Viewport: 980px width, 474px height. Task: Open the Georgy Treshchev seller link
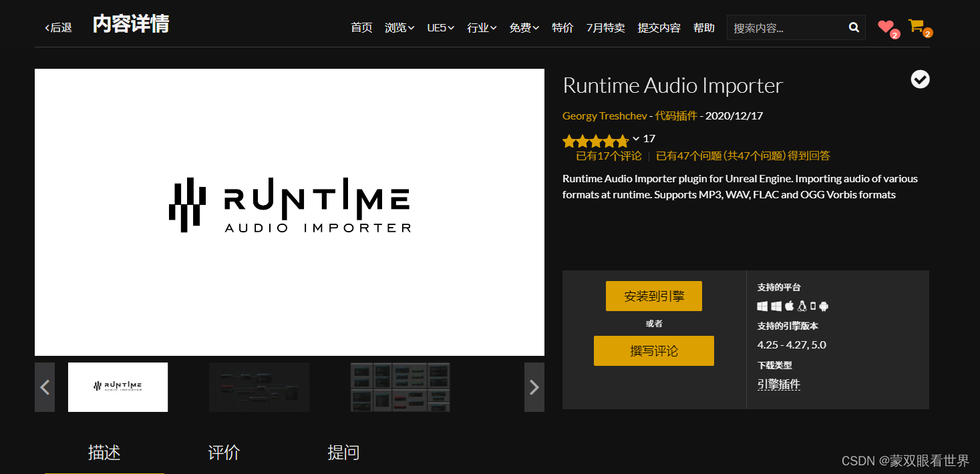coord(605,115)
